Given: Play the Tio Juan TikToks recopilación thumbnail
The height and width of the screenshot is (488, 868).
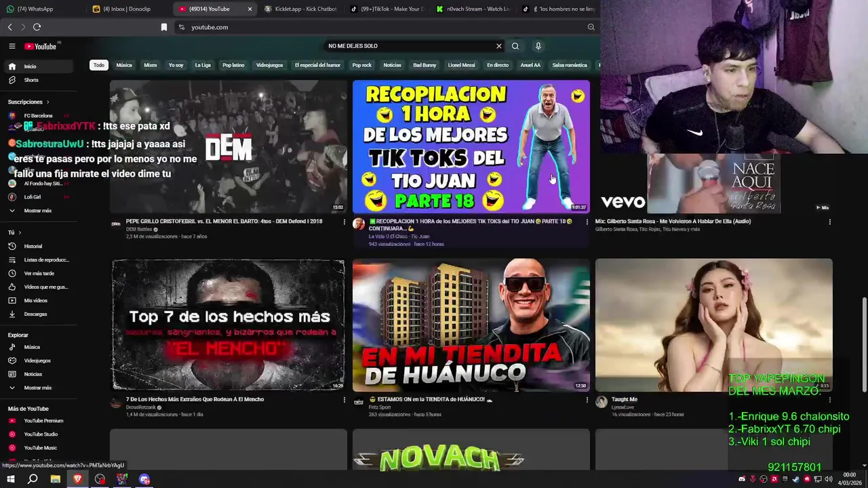Looking at the screenshot, I should (x=471, y=146).
